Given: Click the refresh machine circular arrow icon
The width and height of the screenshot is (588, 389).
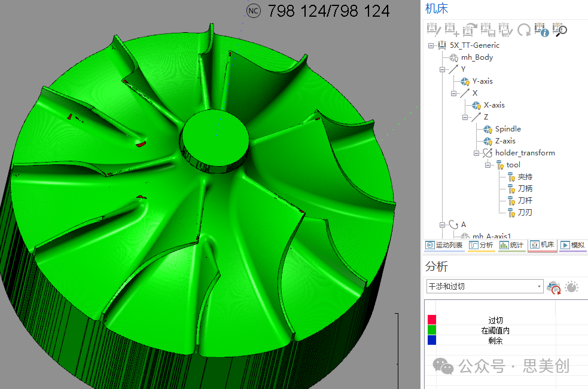Looking at the screenshot, I should pos(524,29).
